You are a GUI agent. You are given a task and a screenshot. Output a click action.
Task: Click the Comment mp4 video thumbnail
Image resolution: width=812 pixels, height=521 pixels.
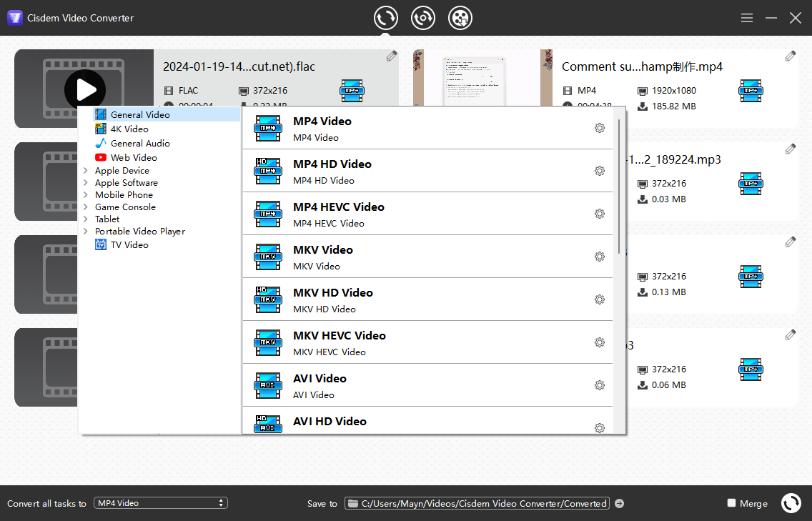point(482,78)
